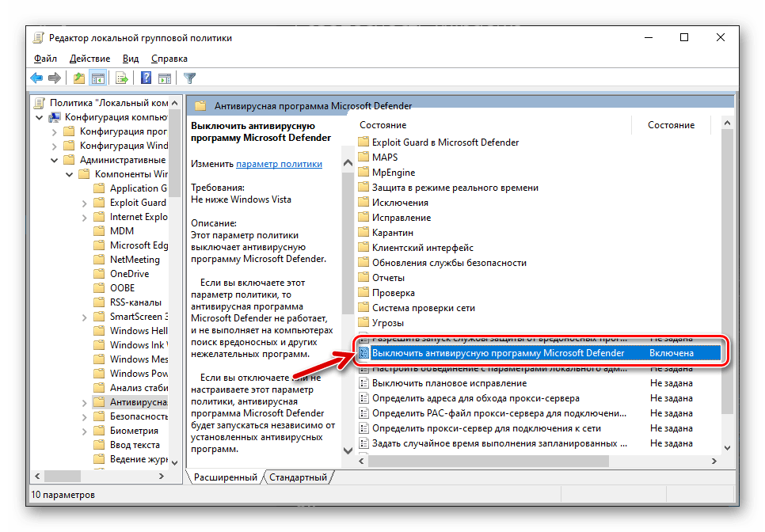Viewport: 765px width, 532px height.
Task: Click horizontal scrollbar thumb under policy list
Action: 488,461
